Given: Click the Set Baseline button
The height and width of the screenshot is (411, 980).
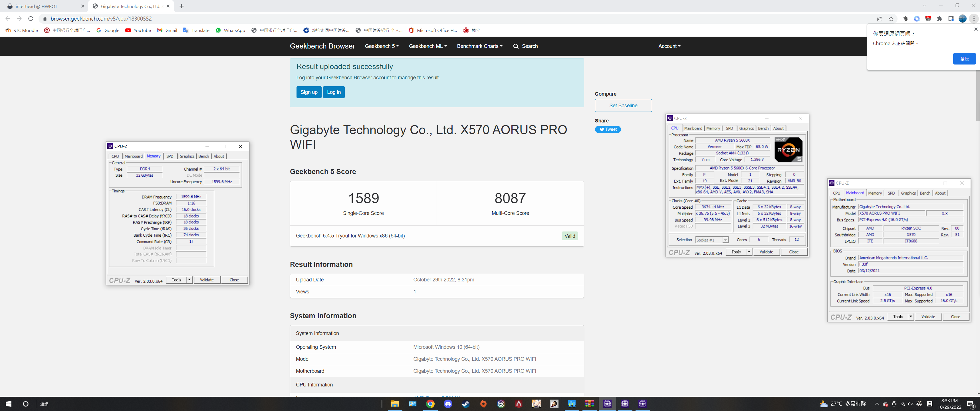Looking at the screenshot, I should (x=623, y=105).
